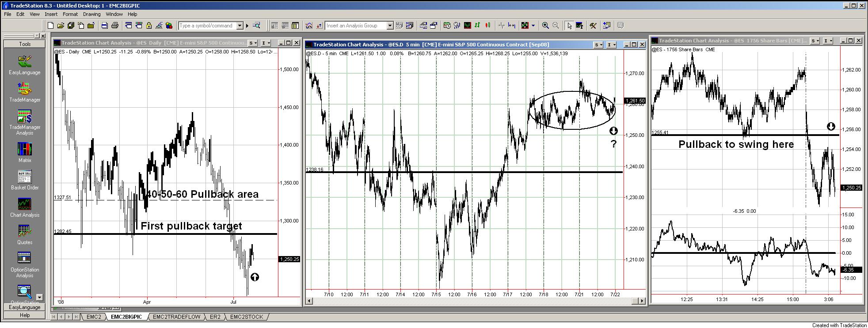Click the decrease bar spacing icon
868x328 pixels.
click(501, 26)
